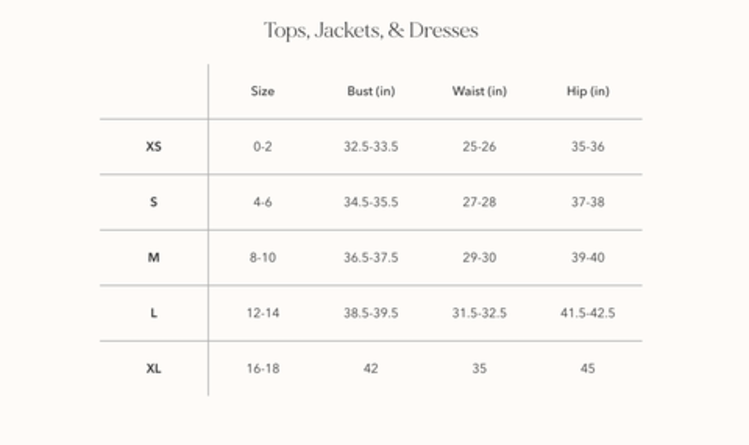Select the 12-14 size cell
749x445 pixels.
click(262, 313)
